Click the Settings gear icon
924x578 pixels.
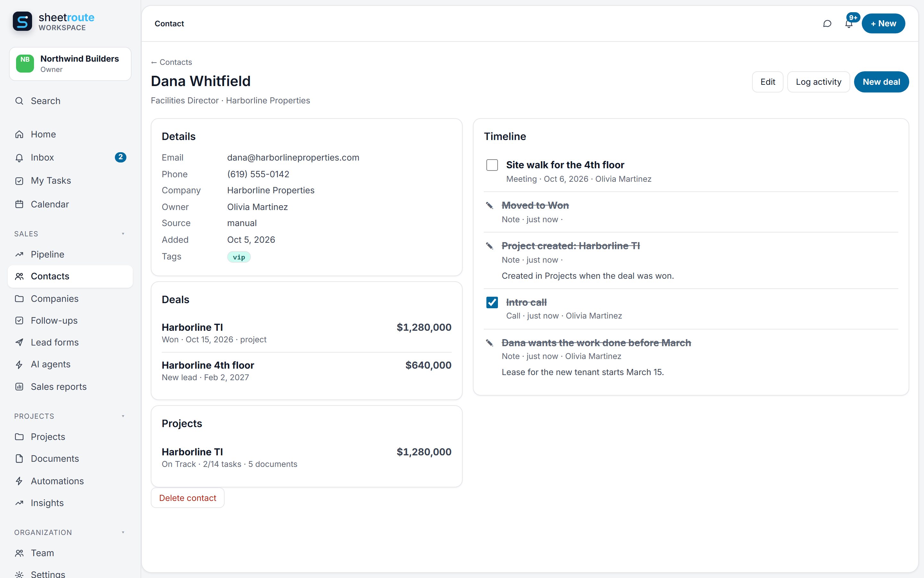[19, 574]
